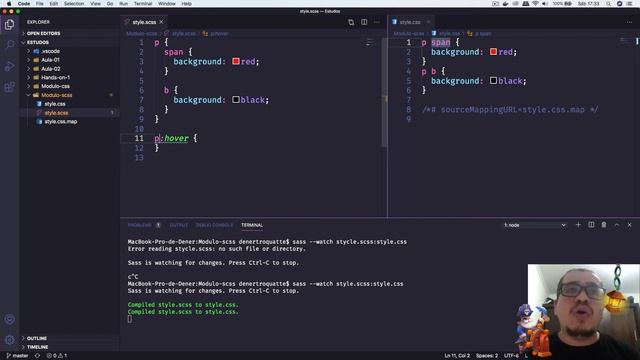
Task: Close the style.css tab
Action: click(x=428, y=22)
